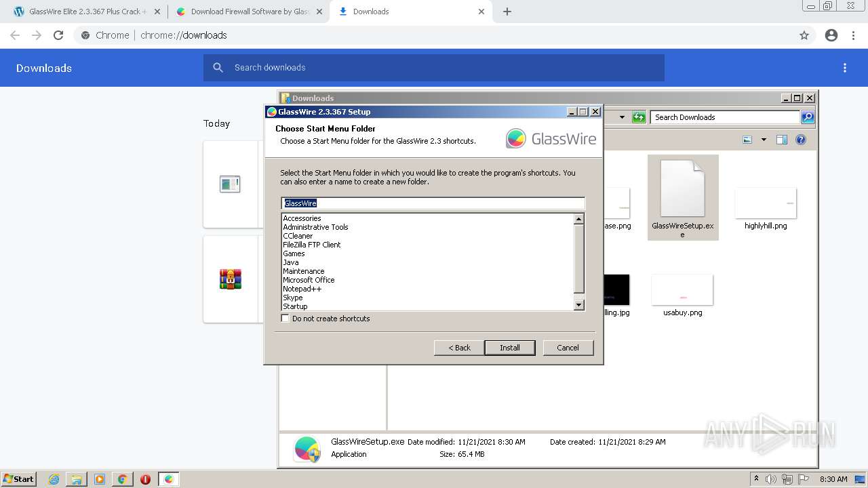The height and width of the screenshot is (488, 868).
Task: Click the Search downloads field in Chrome
Action: (434, 68)
